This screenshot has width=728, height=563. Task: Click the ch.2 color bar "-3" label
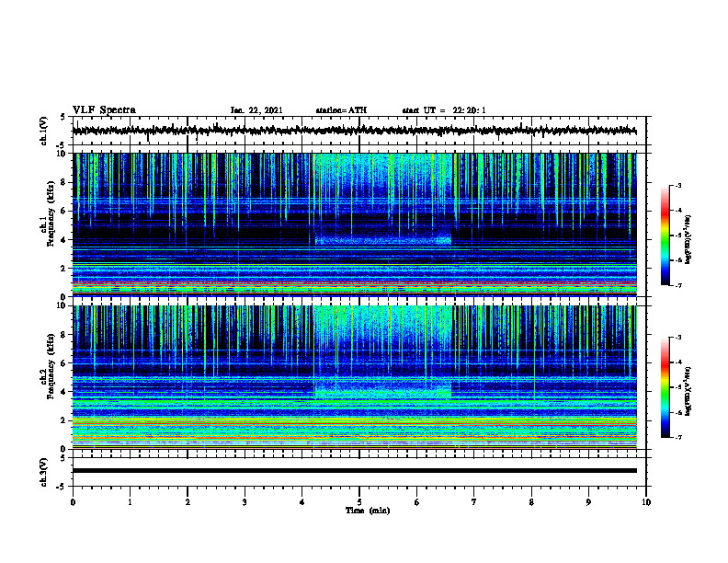[x=678, y=338]
